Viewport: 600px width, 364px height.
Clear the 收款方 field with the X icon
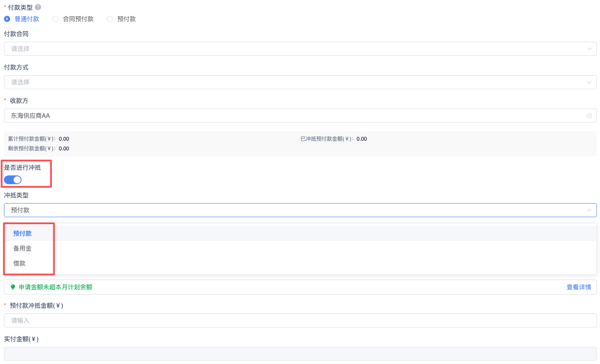coord(589,116)
